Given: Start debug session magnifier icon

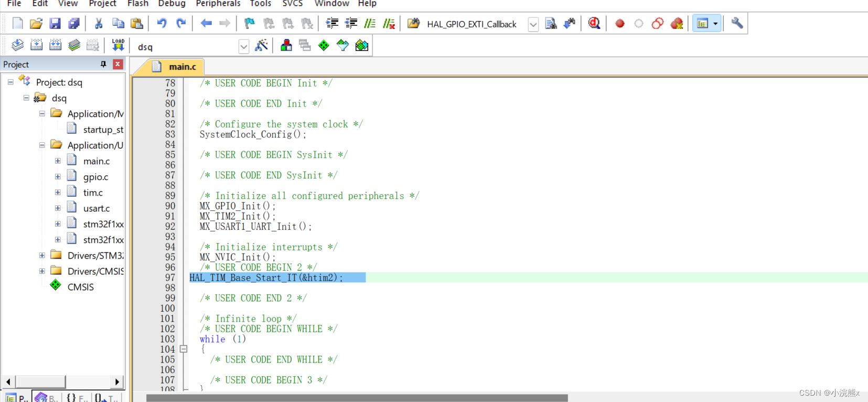Looking at the screenshot, I should (594, 24).
